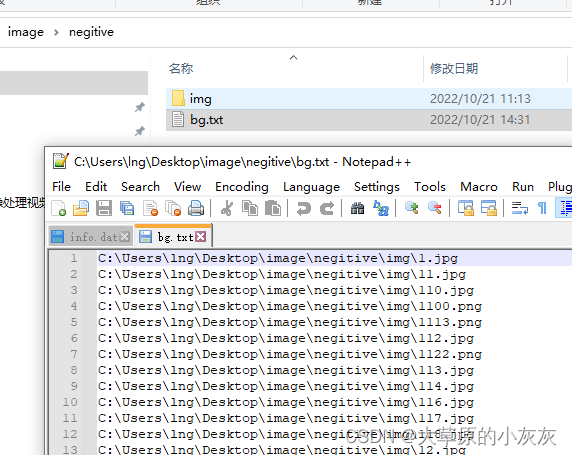Click the Cut scissors icon
572x455 pixels.
[227, 208]
